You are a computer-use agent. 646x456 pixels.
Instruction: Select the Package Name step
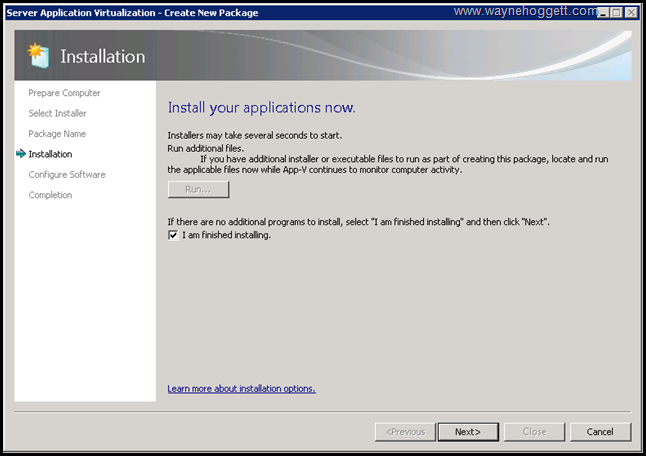tap(57, 134)
